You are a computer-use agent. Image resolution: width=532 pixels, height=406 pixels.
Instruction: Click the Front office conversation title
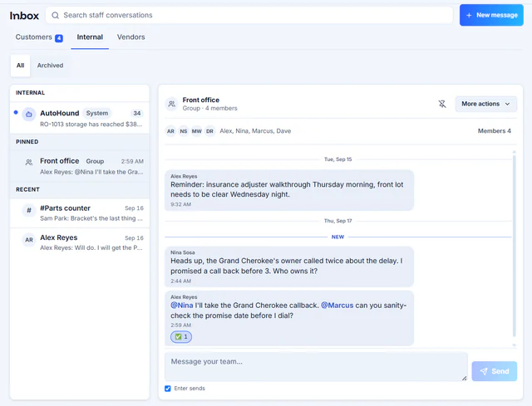pyautogui.click(x=201, y=100)
